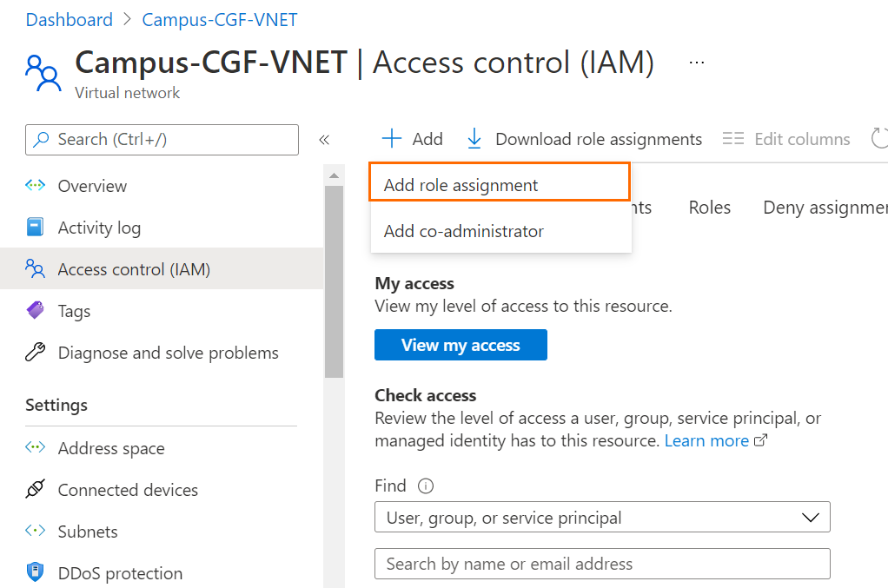This screenshot has height=588, width=888.
Task: Open the User, group, or service principal dropdown
Action: 603,517
